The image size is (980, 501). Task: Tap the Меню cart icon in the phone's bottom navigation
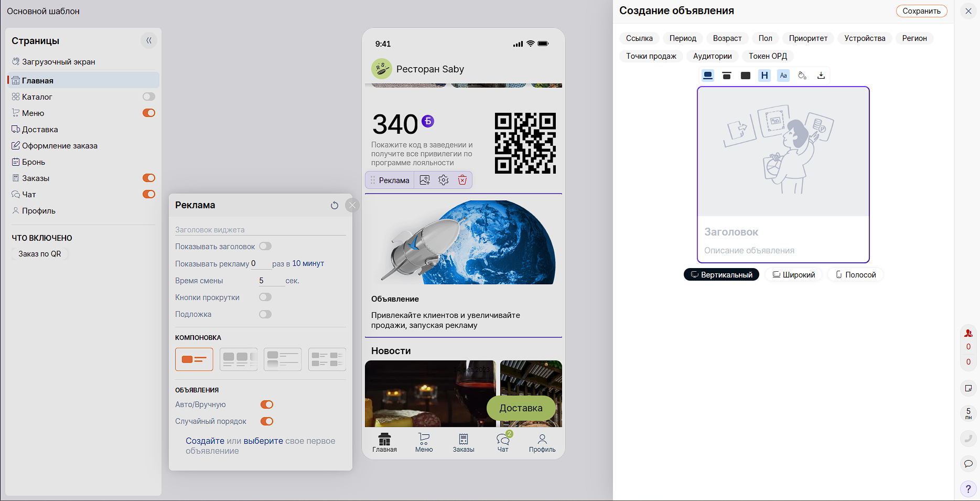[x=424, y=443]
